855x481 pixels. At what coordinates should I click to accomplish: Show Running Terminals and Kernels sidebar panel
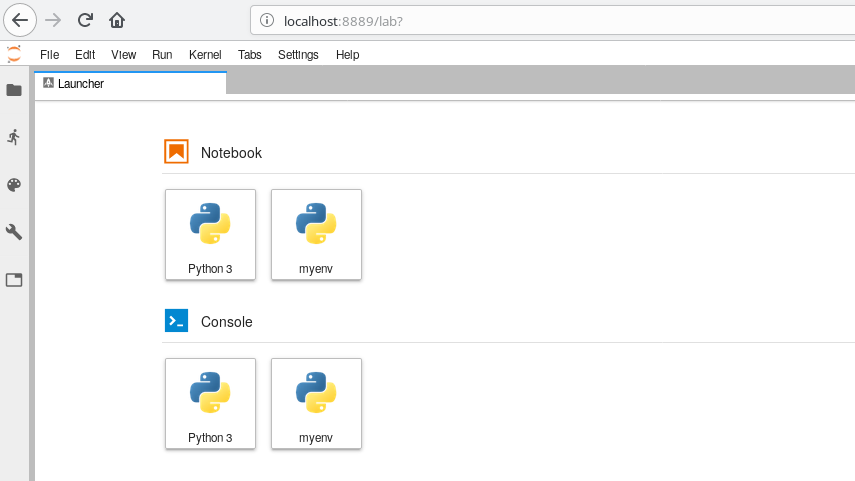pyautogui.click(x=14, y=137)
